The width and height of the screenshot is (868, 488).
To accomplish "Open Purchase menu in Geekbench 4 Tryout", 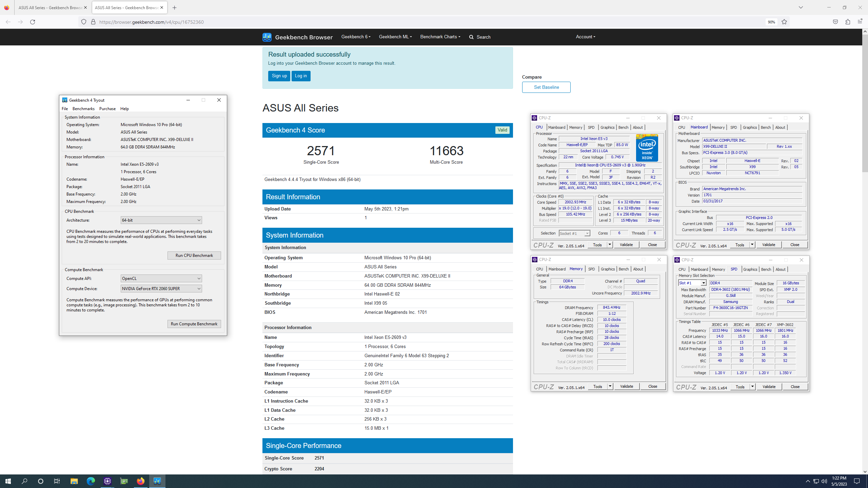I will tap(107, 109).
